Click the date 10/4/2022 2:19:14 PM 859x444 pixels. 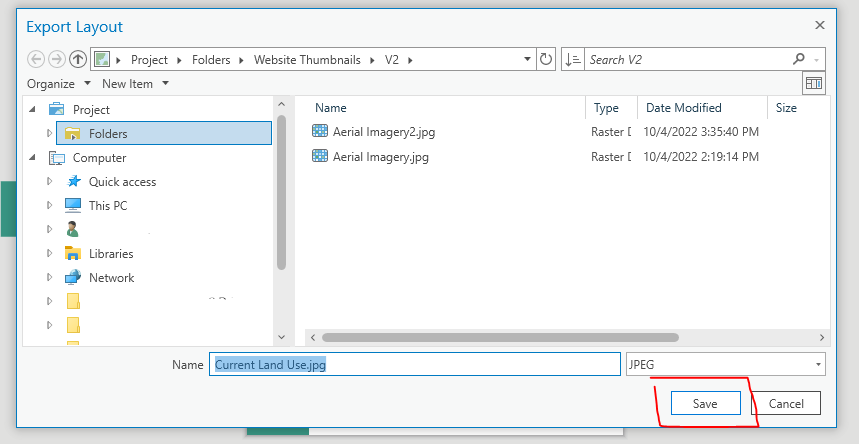click(701, 157)
